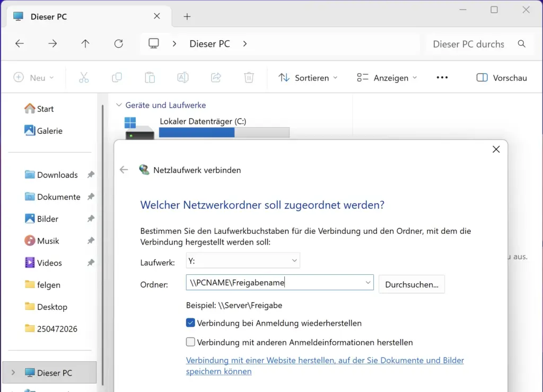Open link Verbindung mit einer Website herstellen
The width and height of the screenshot is (543, 392).
(x=325, y=365)
